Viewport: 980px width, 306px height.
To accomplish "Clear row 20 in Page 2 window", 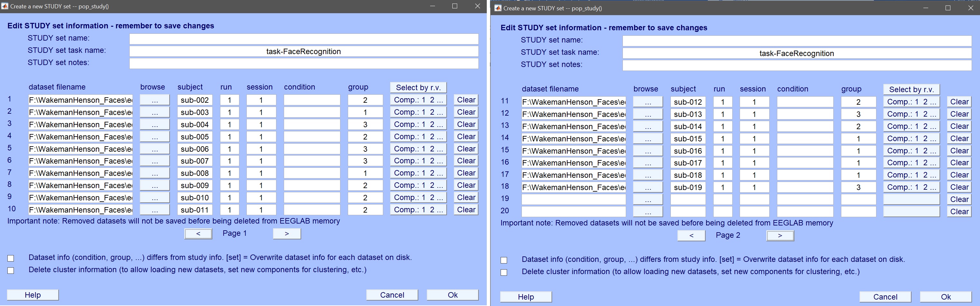I will click(959, 212).
